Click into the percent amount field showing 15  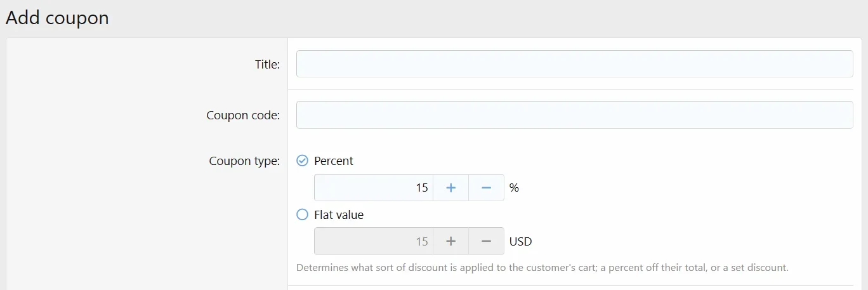tap(374, 188)
